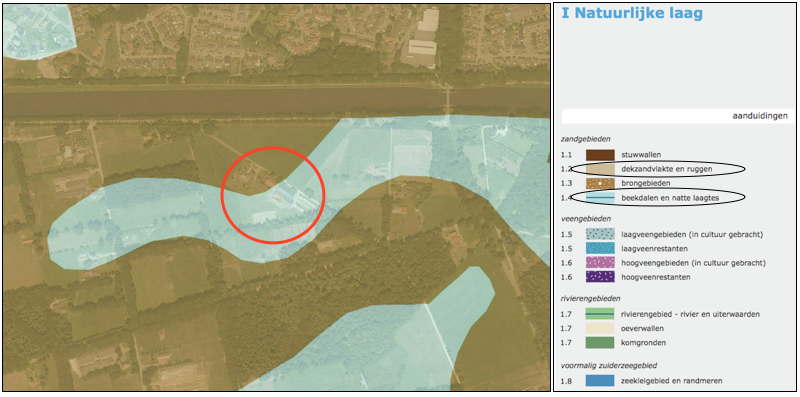Select the dekzandvlakte en ruggen swatch
Viewport: 800px width, 397px height.
pyautogui.click(x=600, y=168)
